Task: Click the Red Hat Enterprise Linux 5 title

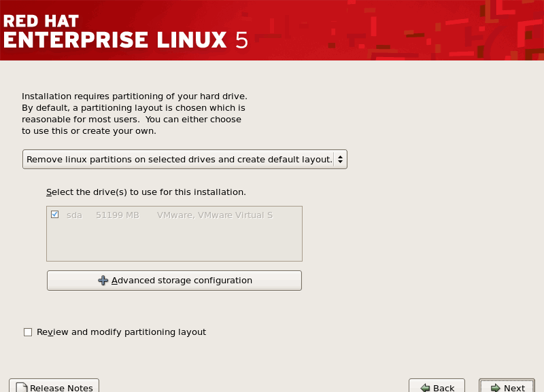Action: 125,31
